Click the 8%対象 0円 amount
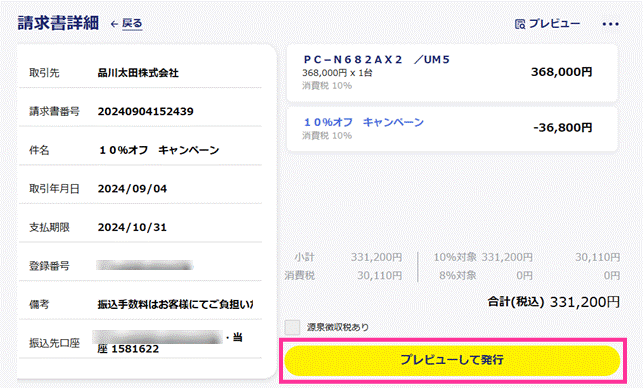The image size is (643, 388). pyautogui.click(x=524, y=276)
